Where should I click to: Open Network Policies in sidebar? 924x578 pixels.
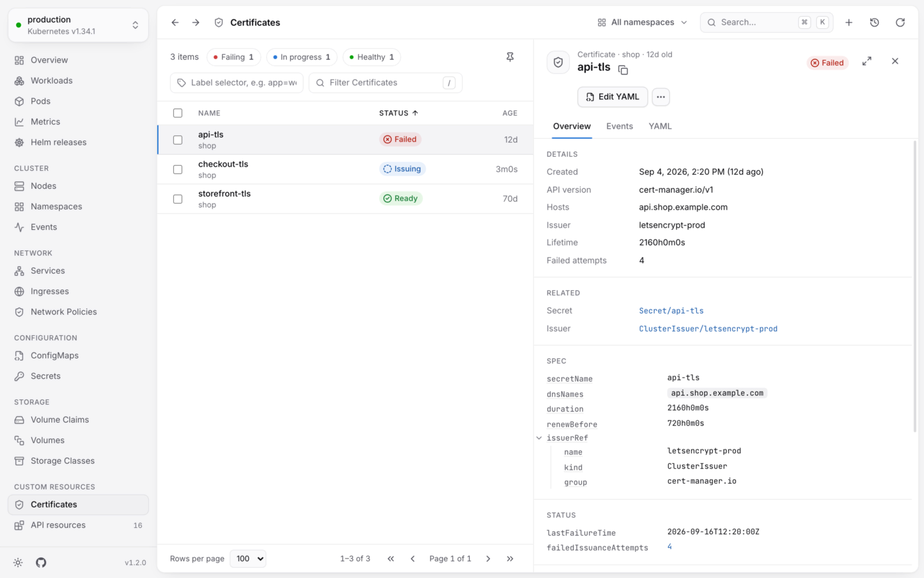coord(78,312)
